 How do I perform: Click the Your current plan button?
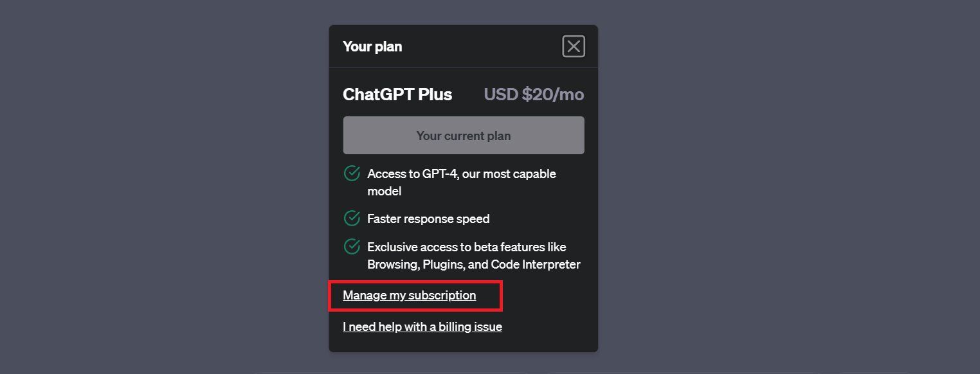(464, 136)
